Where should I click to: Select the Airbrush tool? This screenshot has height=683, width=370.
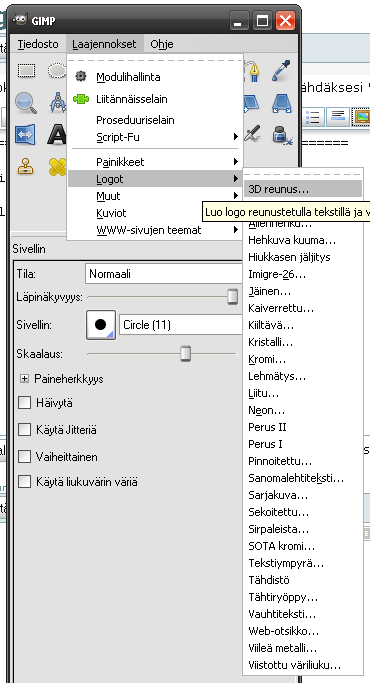point(252,135)
